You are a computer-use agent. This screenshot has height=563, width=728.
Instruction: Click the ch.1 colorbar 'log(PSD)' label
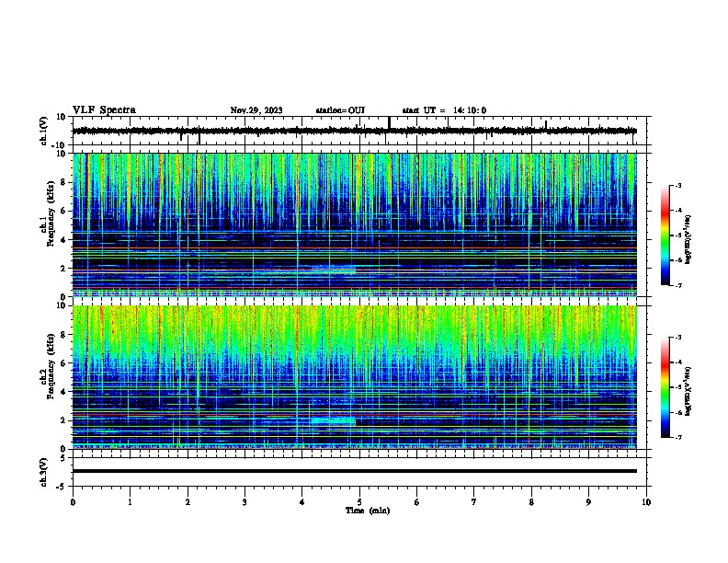click(x=688, y=239)
